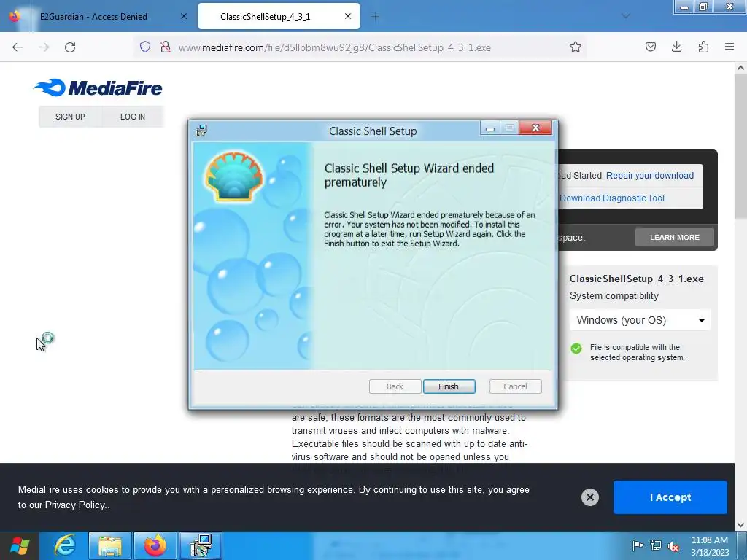Click I Accept cookie button
The width and height of the screenshot is (747, 560).
tap(670, 497)
